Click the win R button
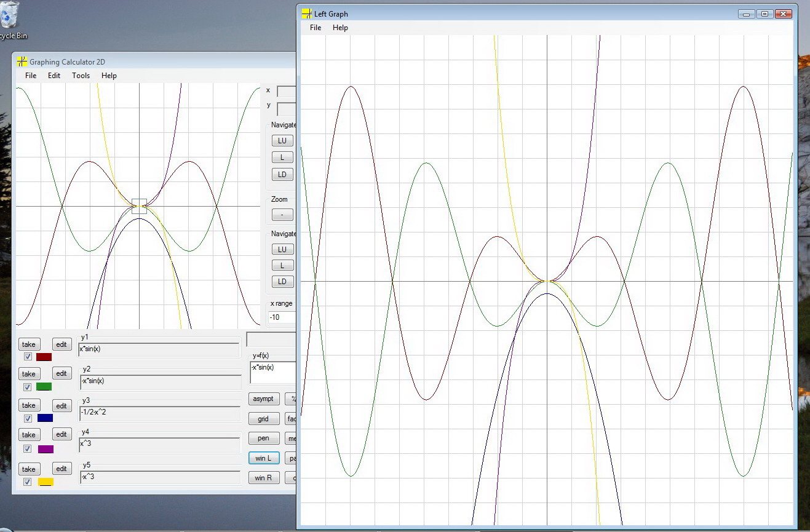810x532 pixels. pos(263,478)
